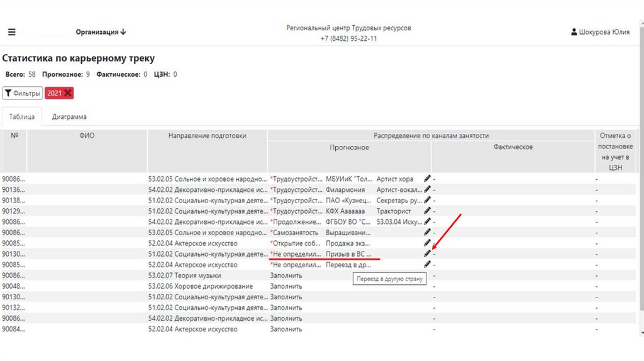Click pencil icon in Призыв в ВС row
Viewport: 644px width, 361px height.
click(428, 253)
